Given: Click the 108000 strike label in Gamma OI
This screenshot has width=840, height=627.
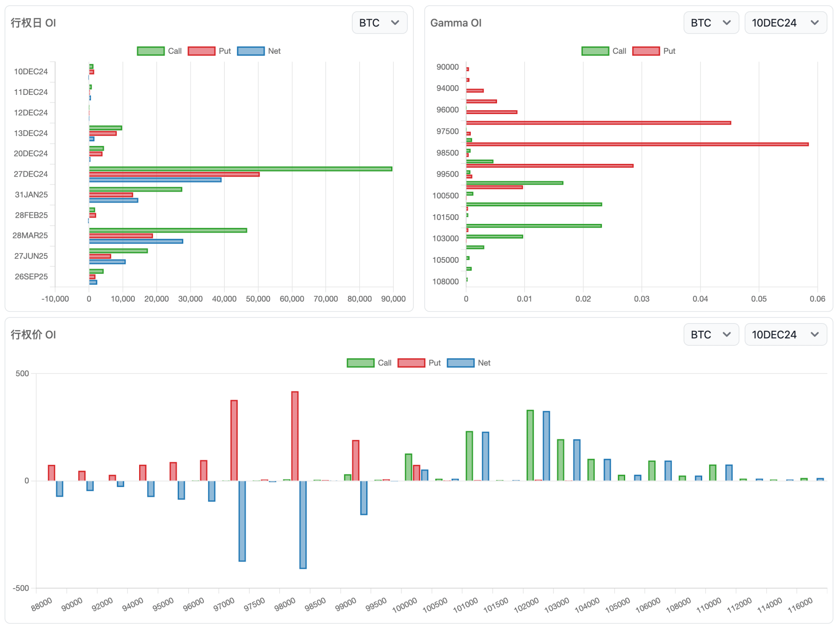Looking at the screenshot, I should [x=445, y=282].
